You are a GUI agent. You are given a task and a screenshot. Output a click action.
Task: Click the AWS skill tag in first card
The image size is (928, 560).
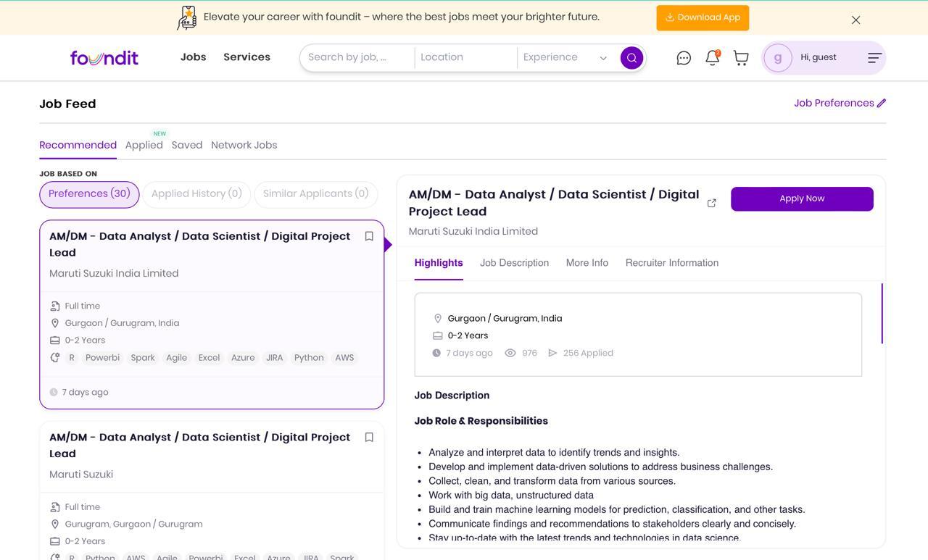click(344, 358)
